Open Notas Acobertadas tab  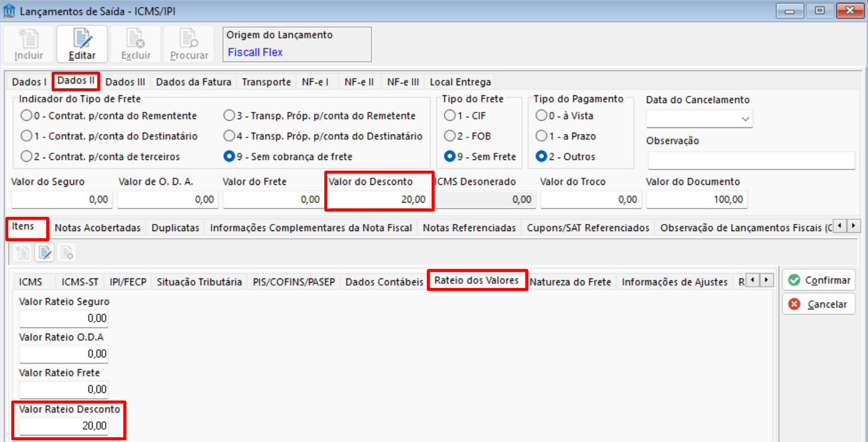98,228
